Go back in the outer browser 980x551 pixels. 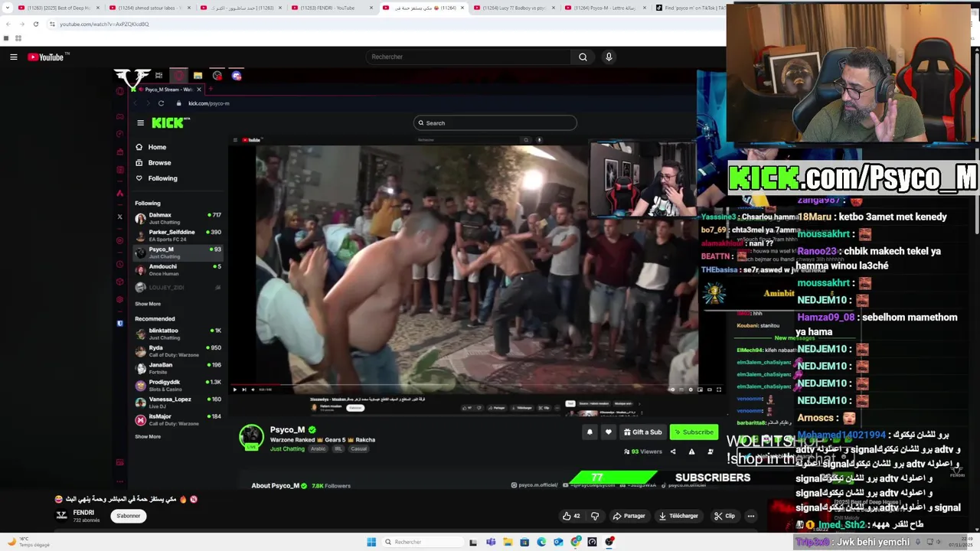(8, 24)
